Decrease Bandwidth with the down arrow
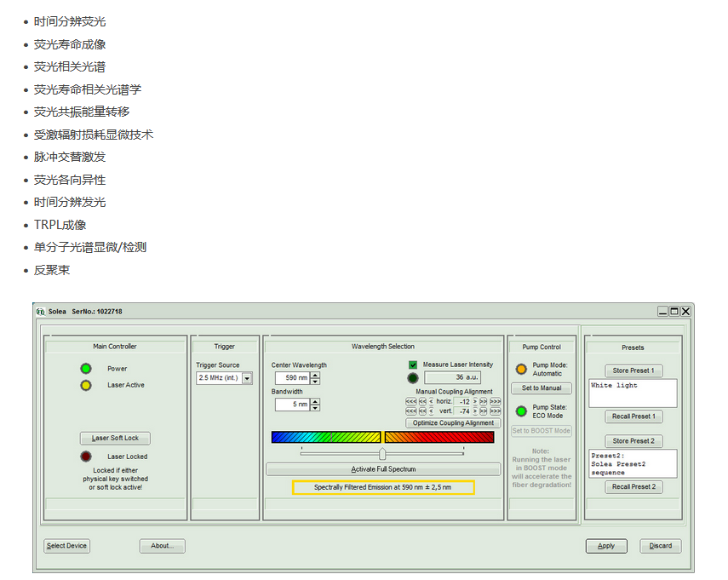Screen dimensions: 728x580 click(315, 408)
